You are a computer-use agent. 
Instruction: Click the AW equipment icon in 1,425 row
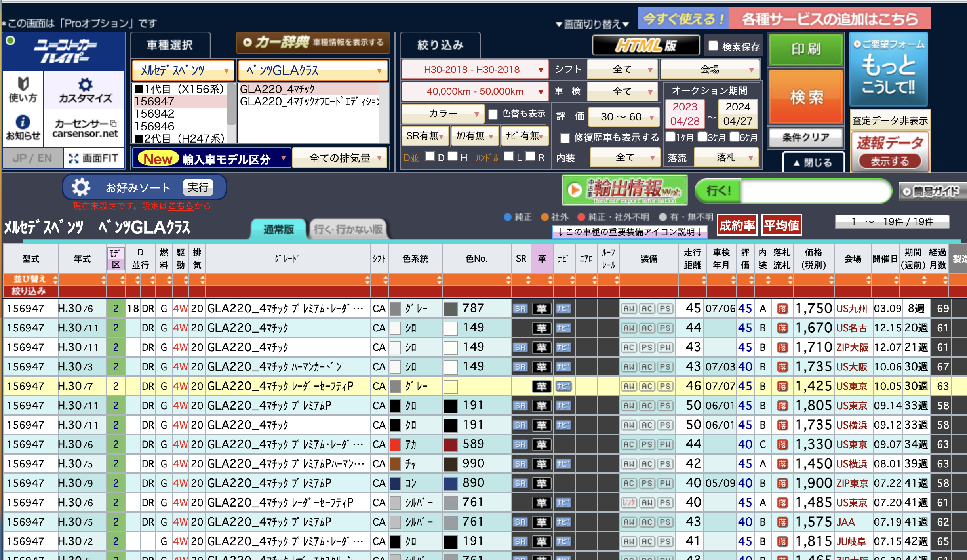(x=629, y=386)
